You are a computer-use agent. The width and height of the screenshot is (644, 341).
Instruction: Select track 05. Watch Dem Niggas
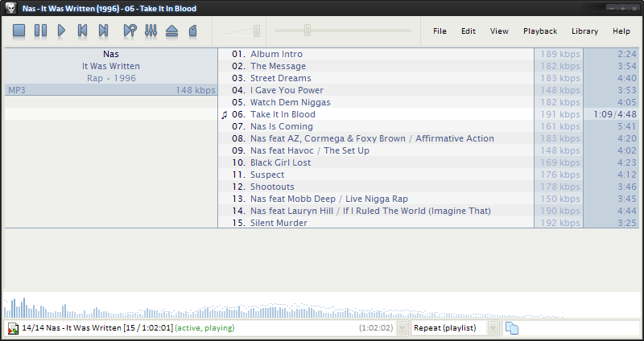376,102
